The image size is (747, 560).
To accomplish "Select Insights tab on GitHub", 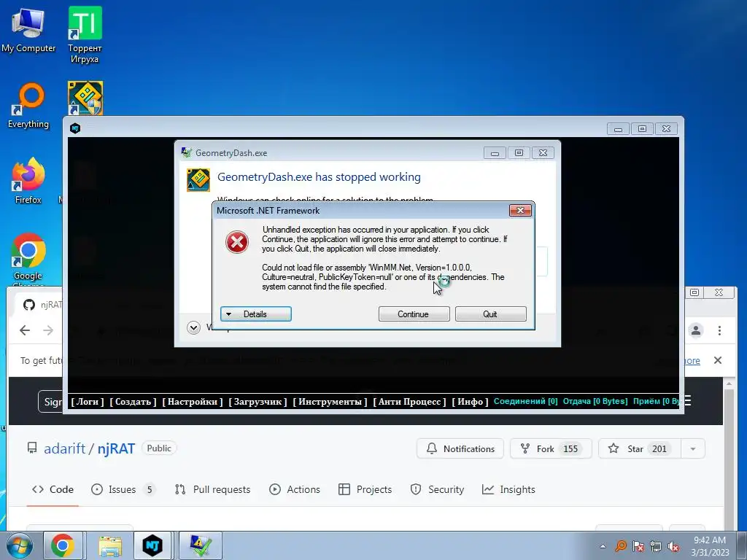I will [508, 489].
